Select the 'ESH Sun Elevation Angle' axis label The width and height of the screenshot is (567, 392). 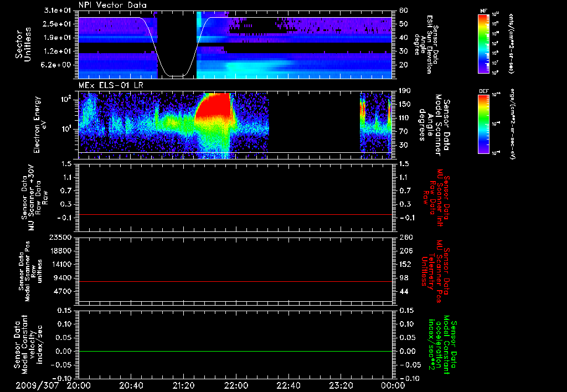426,44
